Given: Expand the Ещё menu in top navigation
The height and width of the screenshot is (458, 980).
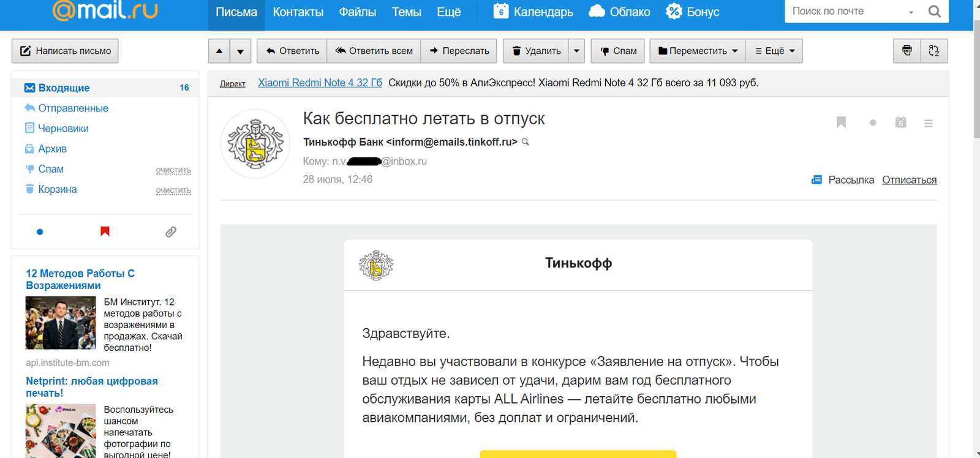Looking at the screenshot, I should (x=449, y=12).
